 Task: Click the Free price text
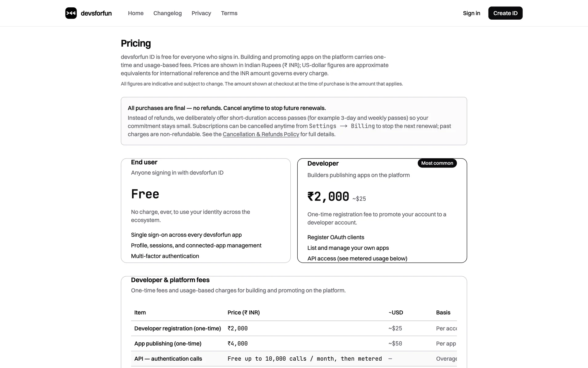coord(145,194)
